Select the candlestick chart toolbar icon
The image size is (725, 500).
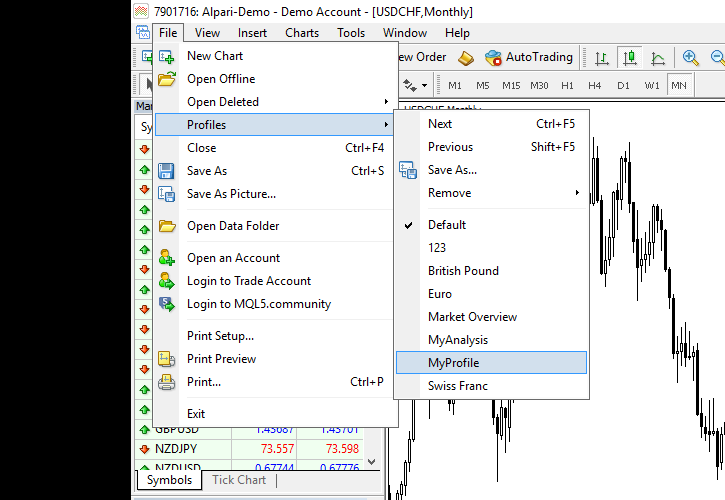(x=630, y=58)
